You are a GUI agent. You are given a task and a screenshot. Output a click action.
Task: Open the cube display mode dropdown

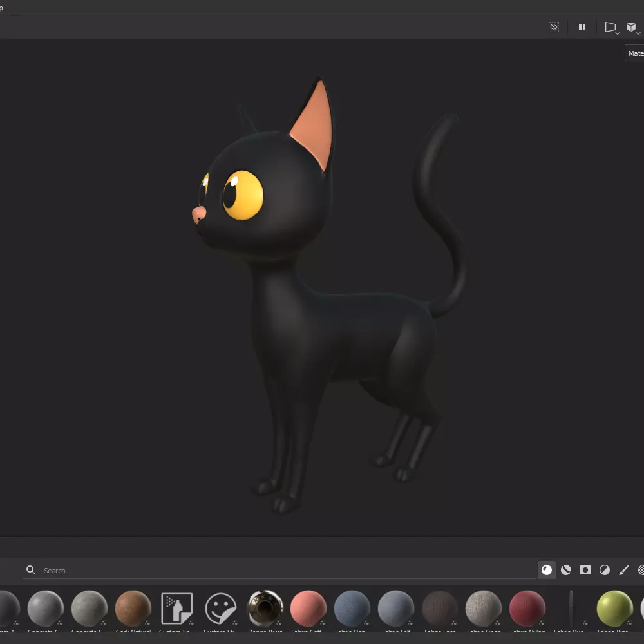(x=632, y=28)
